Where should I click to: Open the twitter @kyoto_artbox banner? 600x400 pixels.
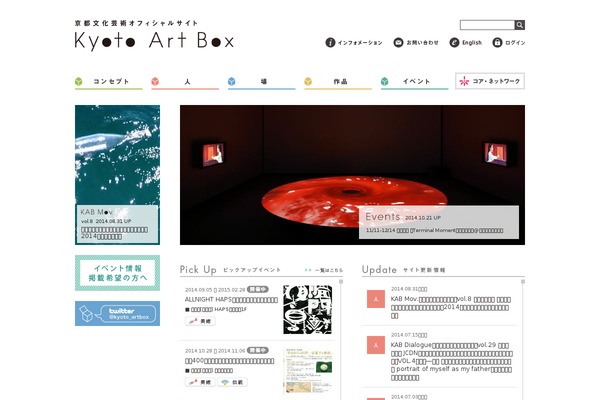coord(117,313)
